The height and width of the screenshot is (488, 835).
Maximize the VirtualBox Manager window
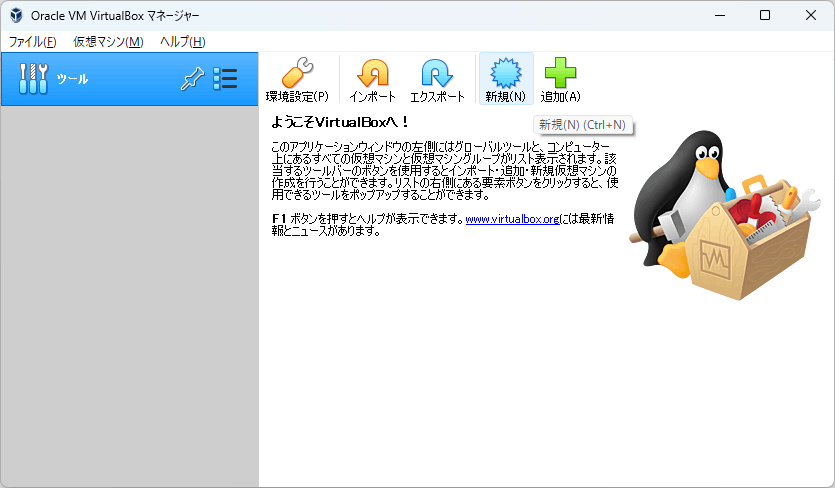click(x=765, y=15)
